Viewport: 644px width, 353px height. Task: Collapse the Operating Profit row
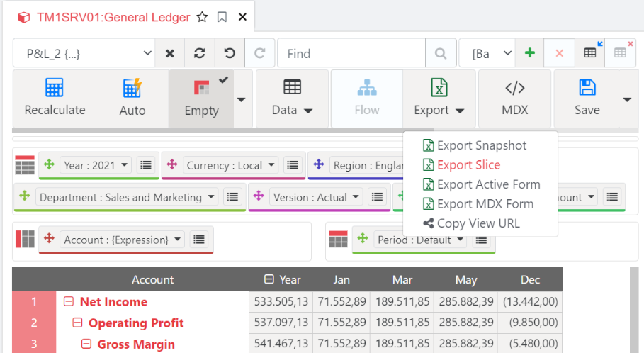tap(77, 323)
